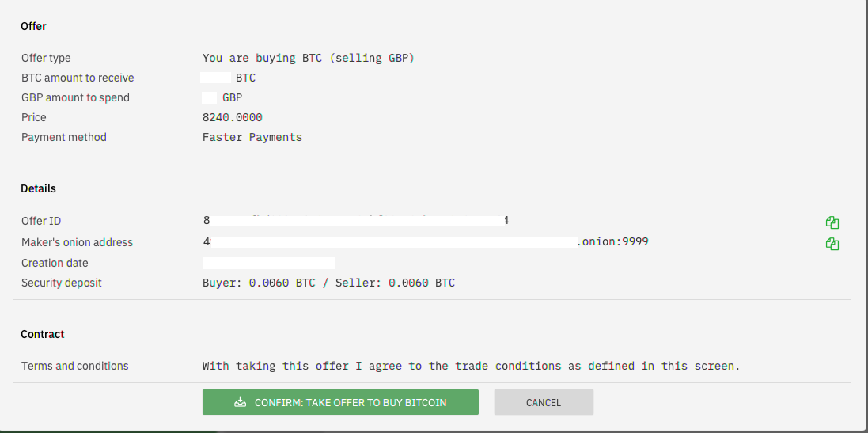Click the security deposit amounts text
The height and width of the screenshot is (433, 868).
pos(329,283)
